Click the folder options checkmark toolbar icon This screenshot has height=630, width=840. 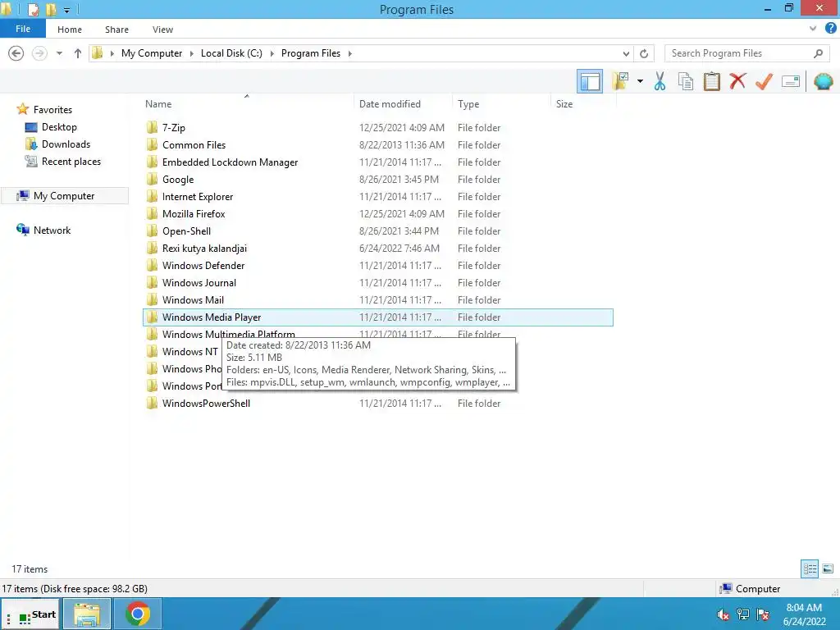(x=620, y=81)
